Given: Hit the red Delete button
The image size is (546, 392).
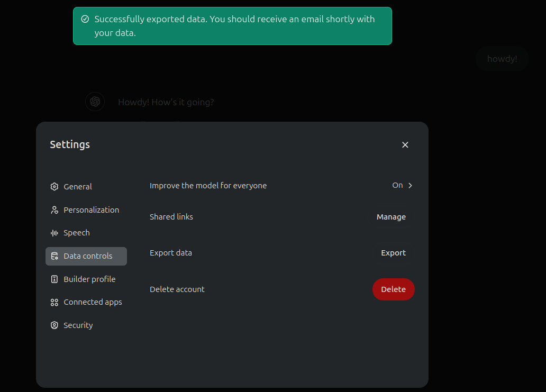Looking at the screenshot, I should pyautogui.click(x=393, y=289).
